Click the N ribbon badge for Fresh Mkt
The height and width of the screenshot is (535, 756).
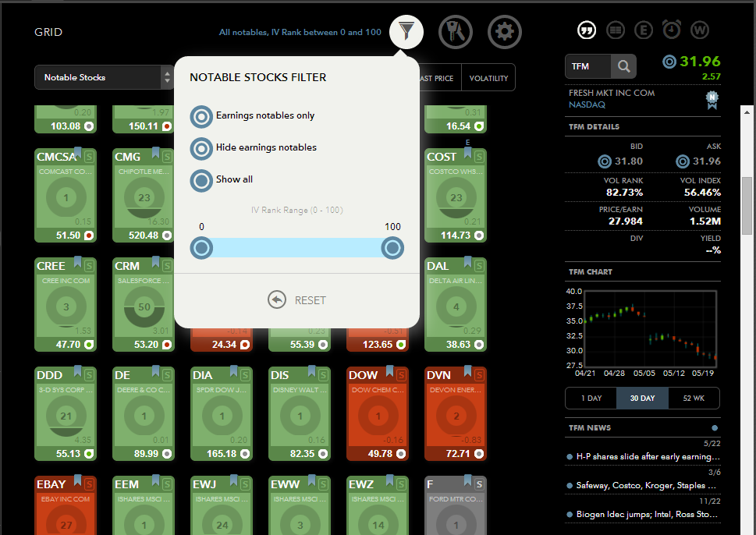(x=712, y=100)
